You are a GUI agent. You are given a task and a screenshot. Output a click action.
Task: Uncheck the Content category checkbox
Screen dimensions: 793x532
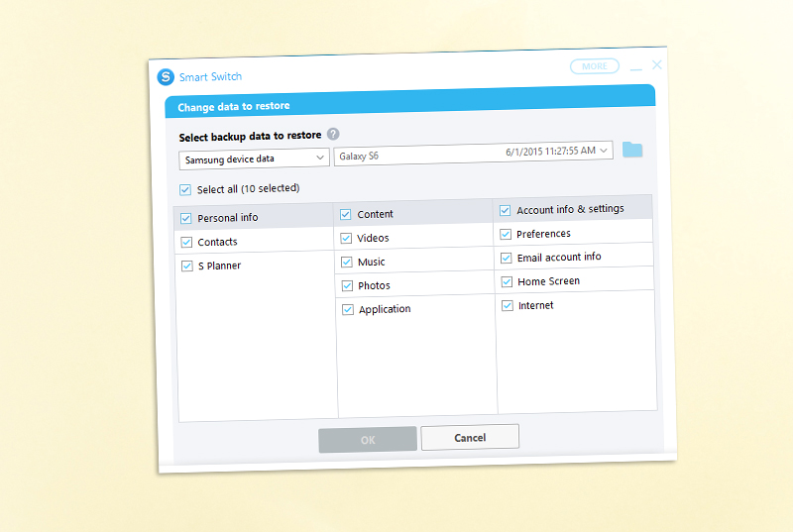pos(345,214)
